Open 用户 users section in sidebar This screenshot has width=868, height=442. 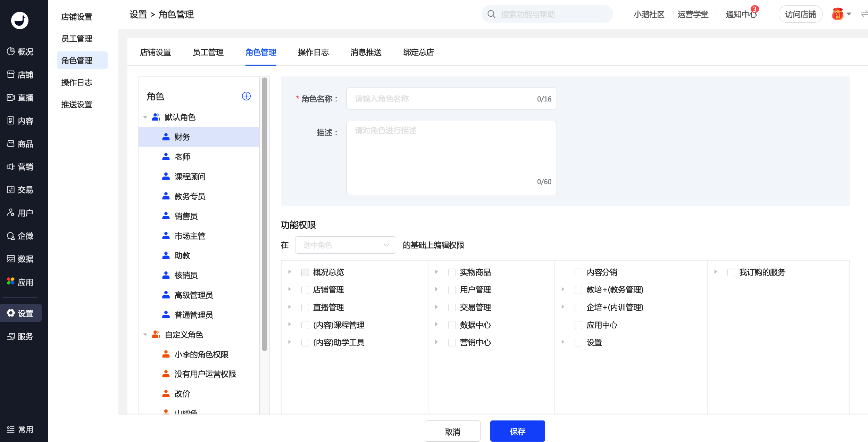(x=20, y=213)
